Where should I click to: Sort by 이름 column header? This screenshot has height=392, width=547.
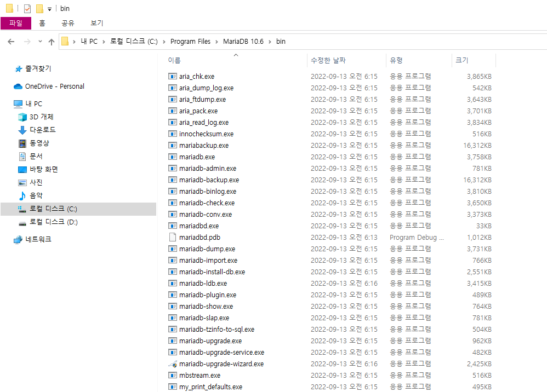(x=174, y=60)
